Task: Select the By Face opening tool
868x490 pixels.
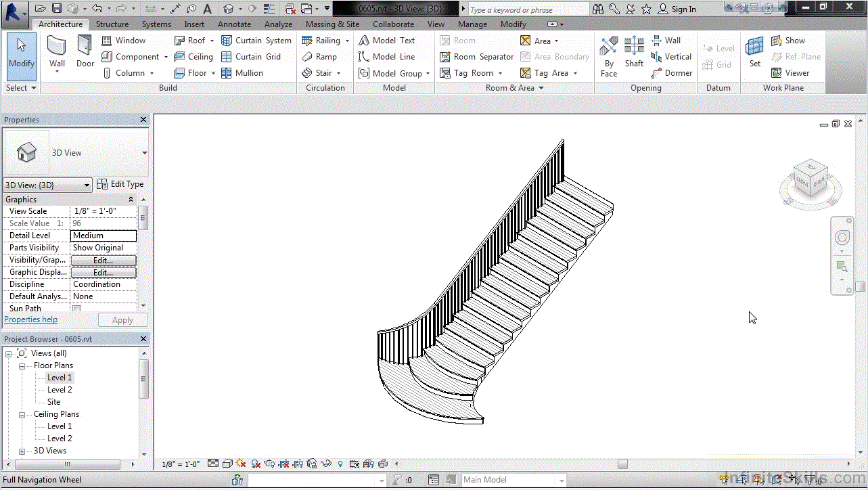Action: (x=609, y=56)
